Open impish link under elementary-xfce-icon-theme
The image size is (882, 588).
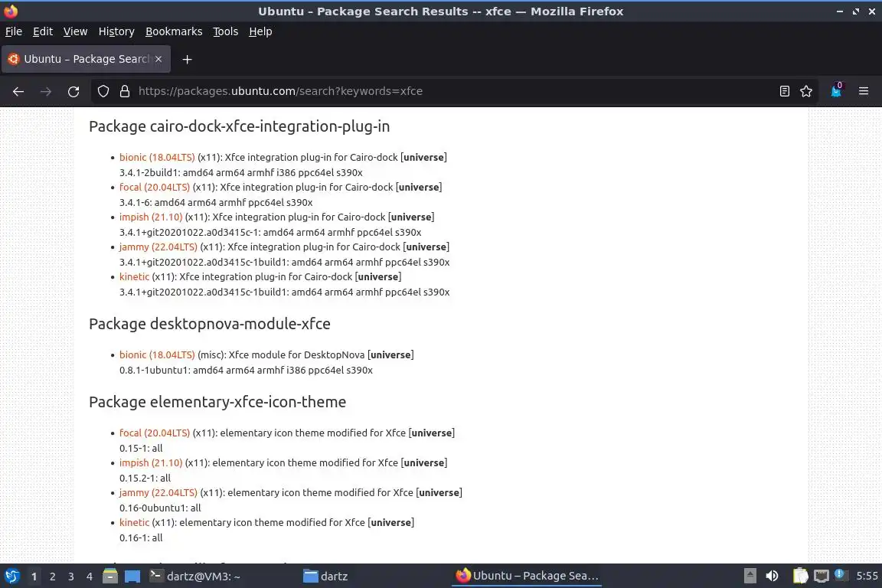click(x=151, y=463)
